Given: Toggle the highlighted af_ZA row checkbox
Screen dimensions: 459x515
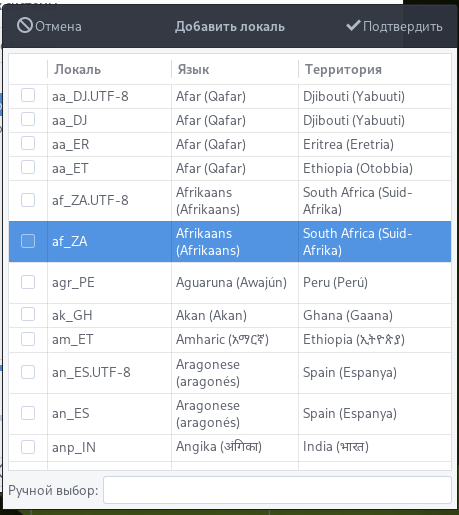Looking at the screenshot, I should tap(28, 241).
